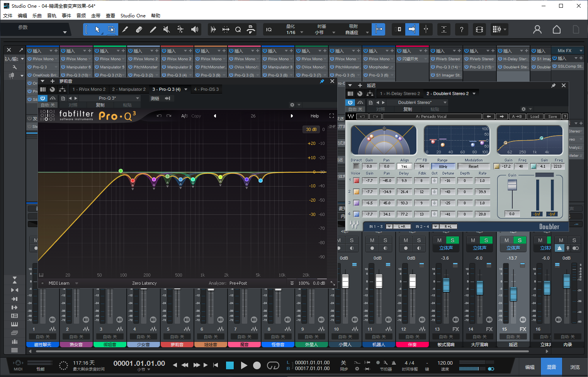Select the Paint tool in the toolbar
Viewport: 588px width, 377px height.
tap(153, 29)
